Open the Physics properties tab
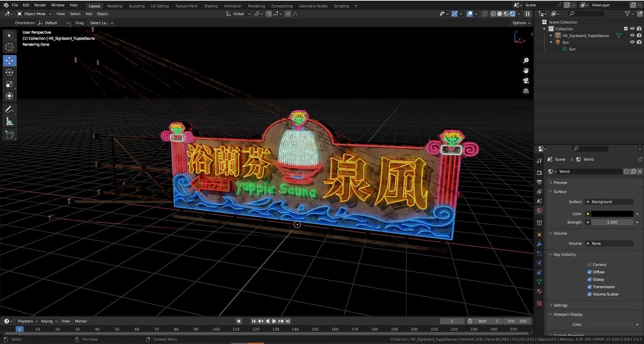 tap(539, 263)
